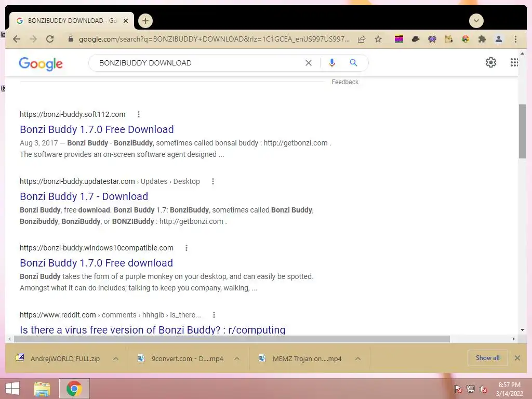This screenshot has height=399, width=532.
Task: Open the Windows Start menu
Action: coord(12,389)
